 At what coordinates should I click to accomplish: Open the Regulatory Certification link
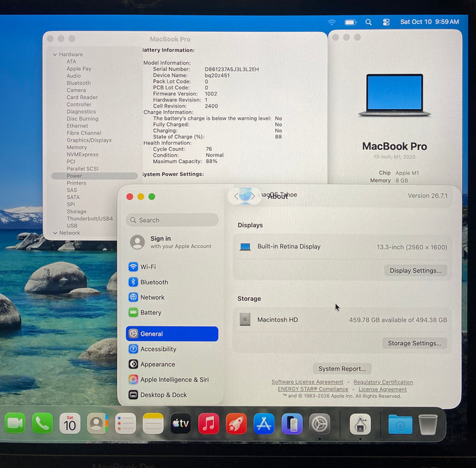(x=383, y=382)
